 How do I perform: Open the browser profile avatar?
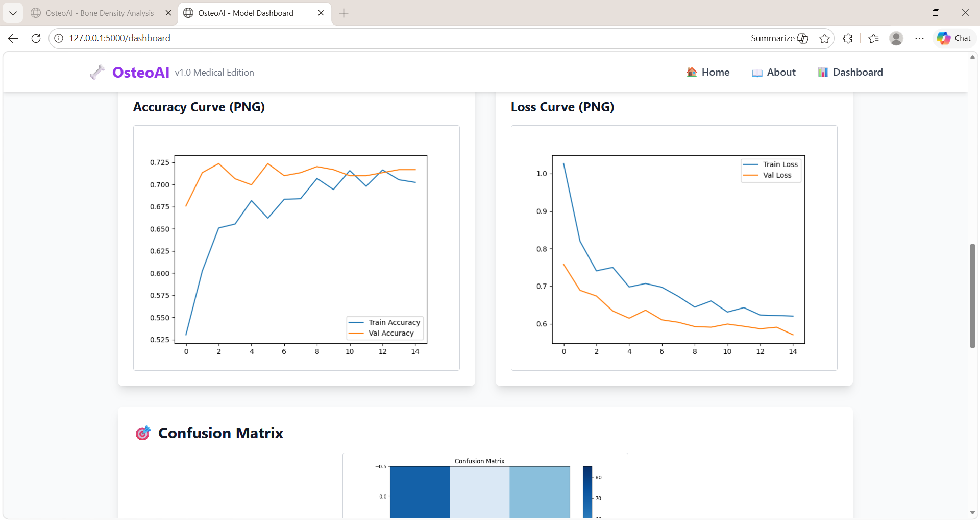click(x=896, y=38)
